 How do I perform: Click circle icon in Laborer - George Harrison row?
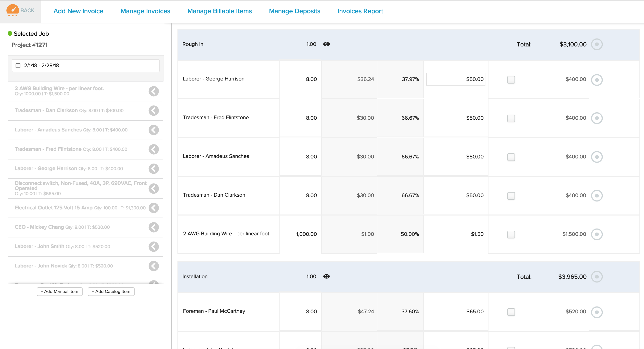tap(597, 80)
